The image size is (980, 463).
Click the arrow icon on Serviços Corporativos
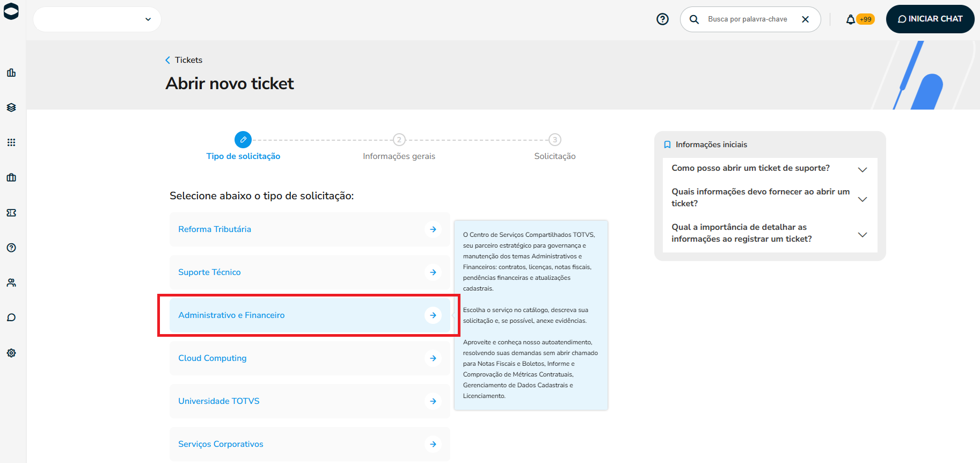point(433,444)
